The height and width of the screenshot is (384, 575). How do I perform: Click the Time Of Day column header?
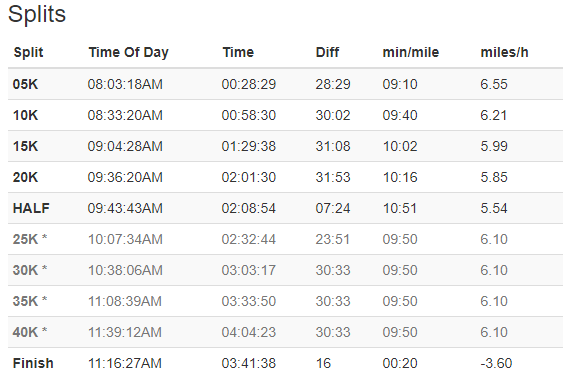(128, 52)
